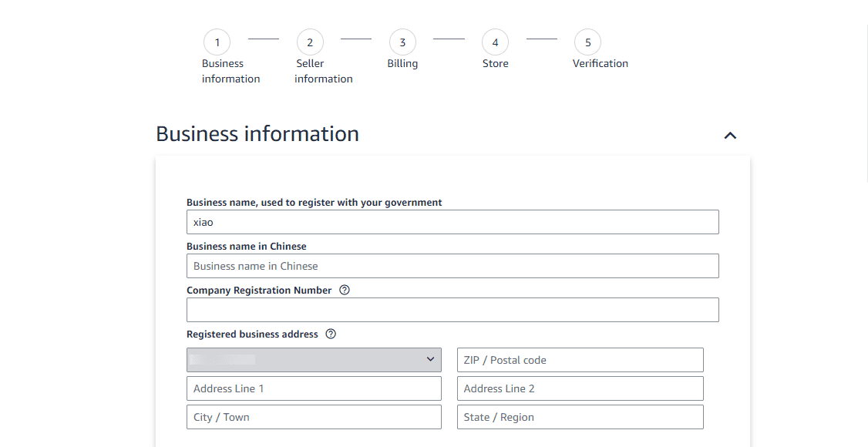Focus the Business name in Chinese field

coord(453,266)
